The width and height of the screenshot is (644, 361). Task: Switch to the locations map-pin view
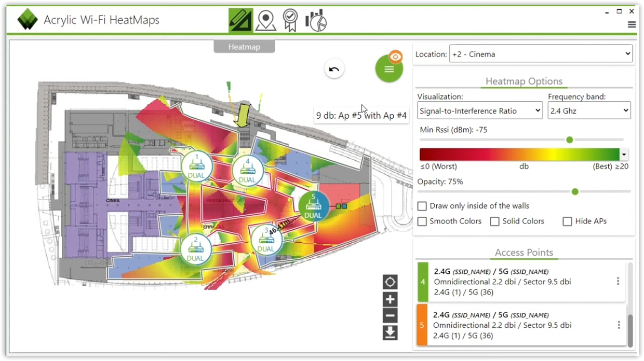coord(265,20)
